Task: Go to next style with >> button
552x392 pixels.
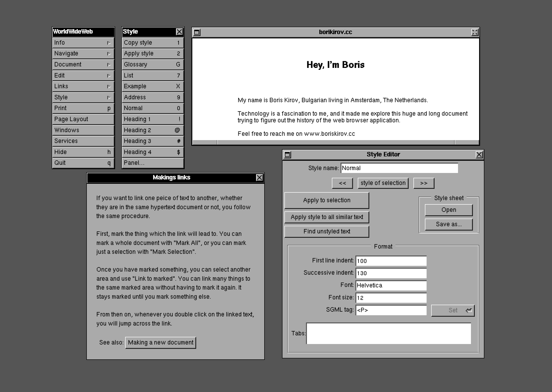Action: click(424, 183)
